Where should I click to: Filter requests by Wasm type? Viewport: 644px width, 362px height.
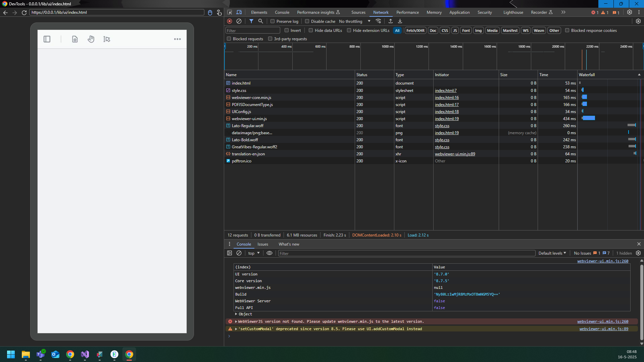[539, 31]
